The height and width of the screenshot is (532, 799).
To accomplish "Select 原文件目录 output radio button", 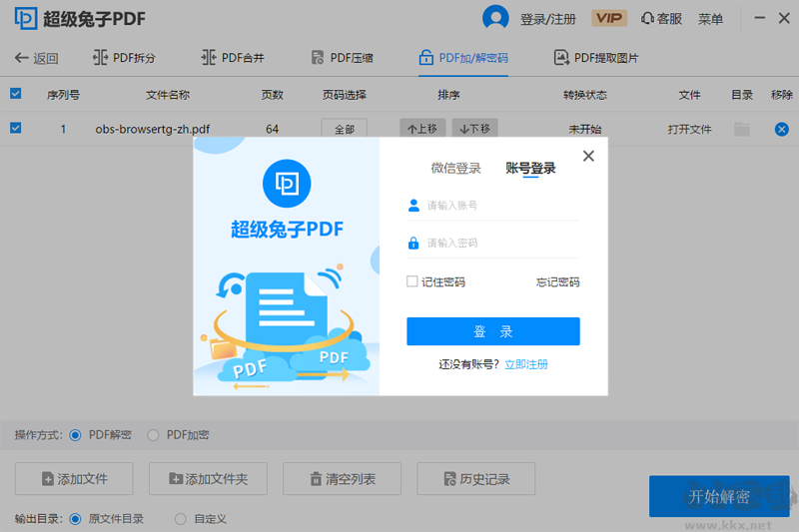I will (76, 519).
